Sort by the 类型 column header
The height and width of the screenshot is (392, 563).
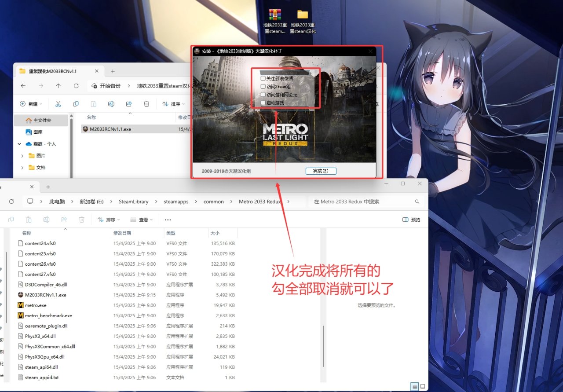click(x=171, y=233)
